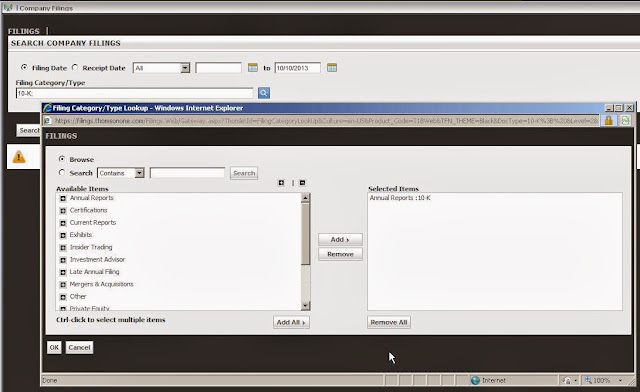Click the end date field showing 10/10/2013
This screenshot has height=392, width=640.
[x=298, y=68]
